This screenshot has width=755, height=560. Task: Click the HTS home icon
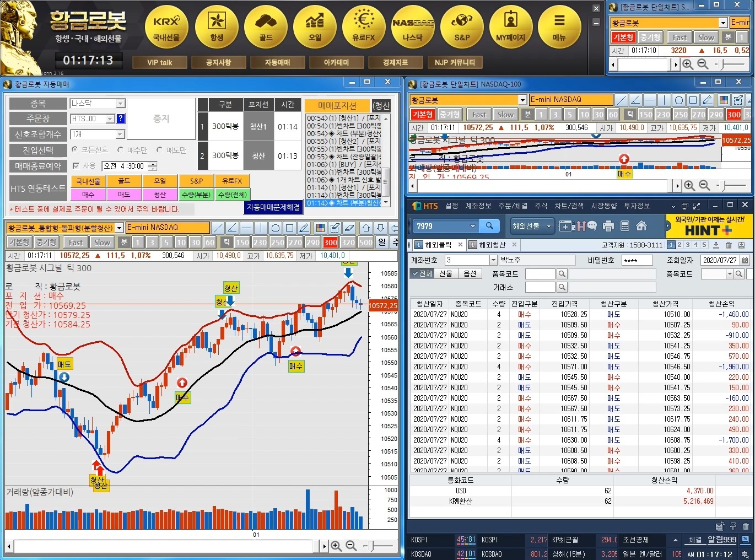pos(641,226)
